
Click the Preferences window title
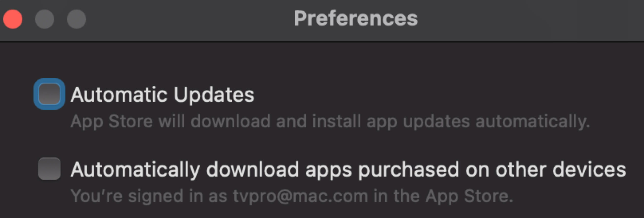[355, 18]
